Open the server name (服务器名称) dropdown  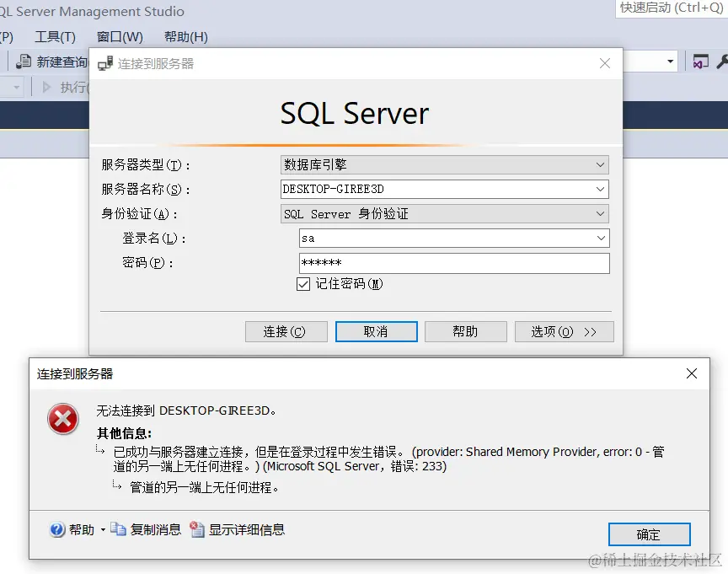coord(600,189)
